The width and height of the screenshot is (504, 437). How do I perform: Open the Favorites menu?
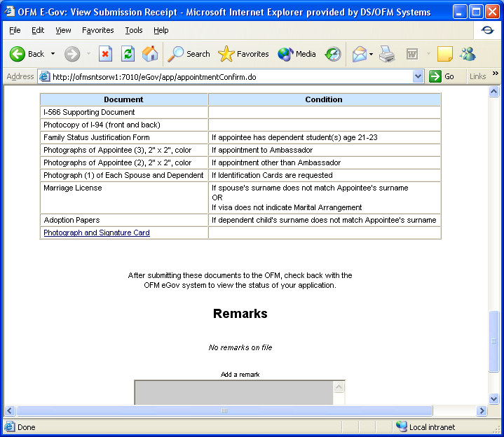pyautogui.click(x=97, y=30)
